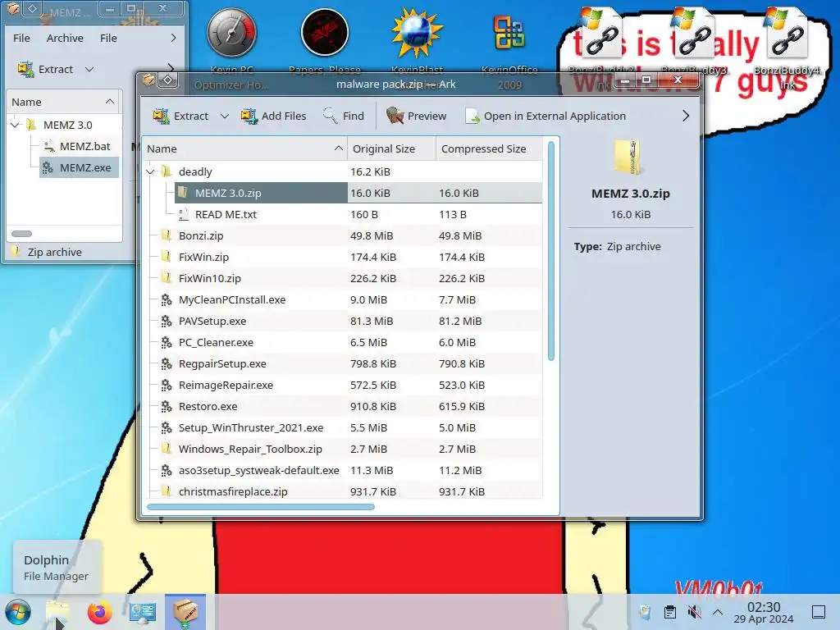Open Dolphin file manager from the taskbar
This screenshot has height=630, width=840.
click(x=57, y=612)
